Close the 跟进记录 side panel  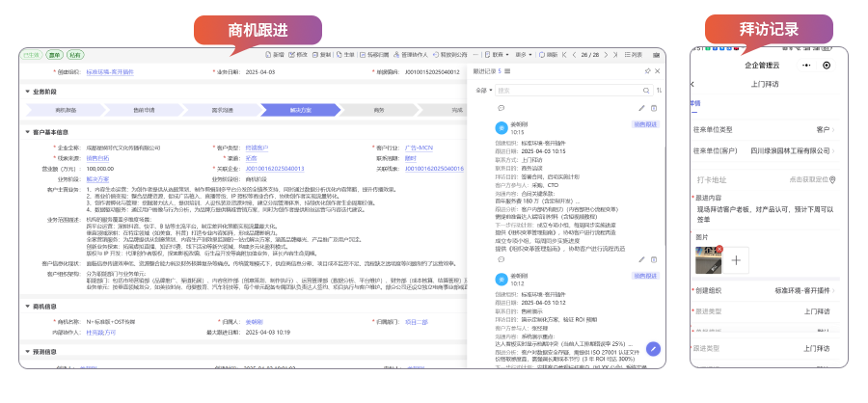[x=658, y=71]
